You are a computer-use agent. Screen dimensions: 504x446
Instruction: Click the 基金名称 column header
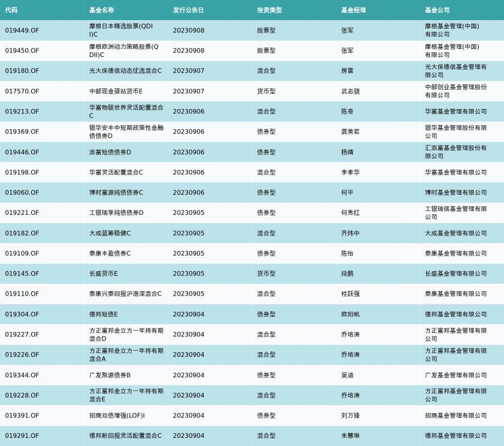tap(102, 10)
